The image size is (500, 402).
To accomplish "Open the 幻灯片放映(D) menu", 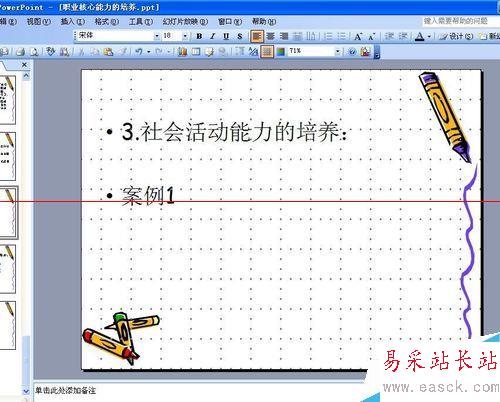I will pos(185,22).
